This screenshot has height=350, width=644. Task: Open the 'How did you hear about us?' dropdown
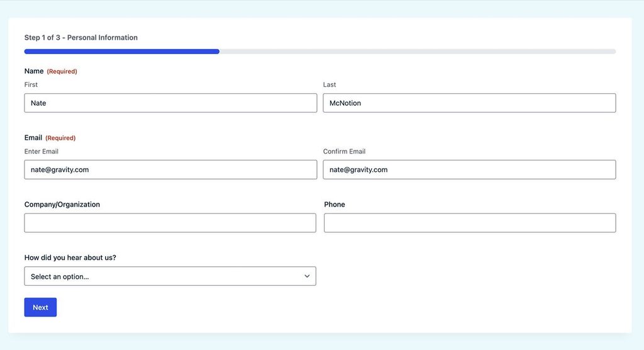(170, 276)
